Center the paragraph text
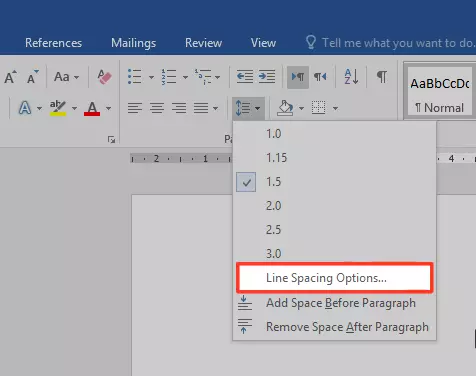 point(157,108)
